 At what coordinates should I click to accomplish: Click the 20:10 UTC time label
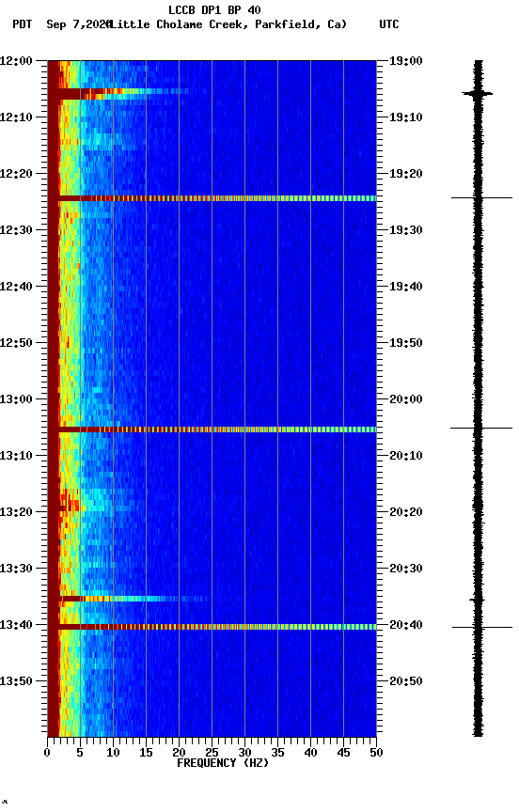pos(406,456)
